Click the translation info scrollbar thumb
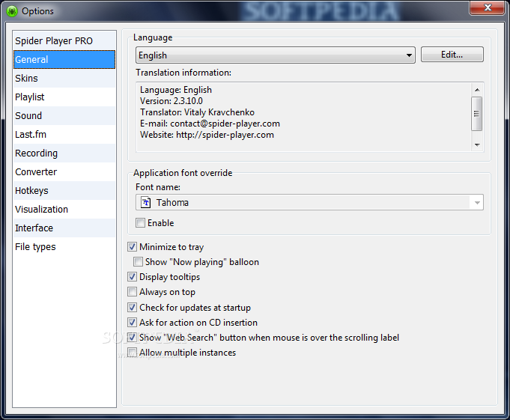The height and width of the screenshot is (420, 510). pyautogui.click(x=477, y=114)
